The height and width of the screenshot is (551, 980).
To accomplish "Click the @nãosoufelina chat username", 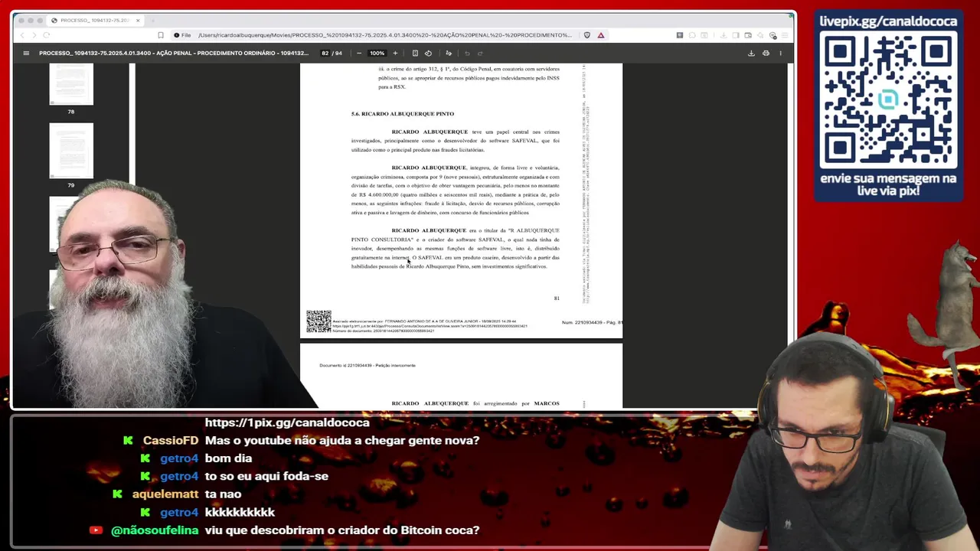I will [155, 530].
